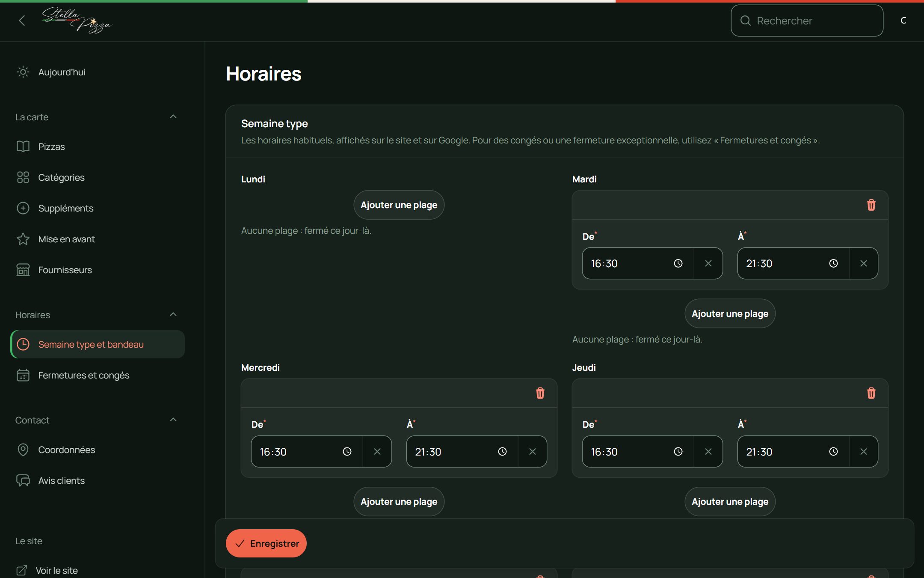
Task: Open clock picker for Mercredi À time
Action: 502,451
